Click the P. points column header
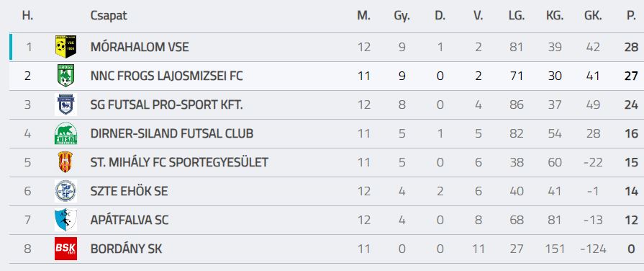 click(631, 16)
